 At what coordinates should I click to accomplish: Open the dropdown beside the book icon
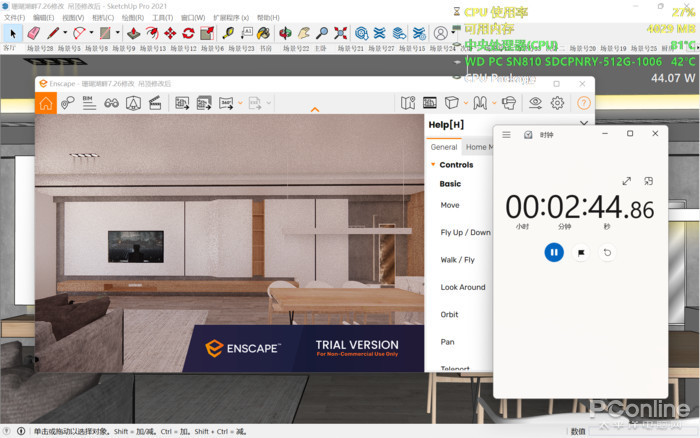tap(494, 103)
